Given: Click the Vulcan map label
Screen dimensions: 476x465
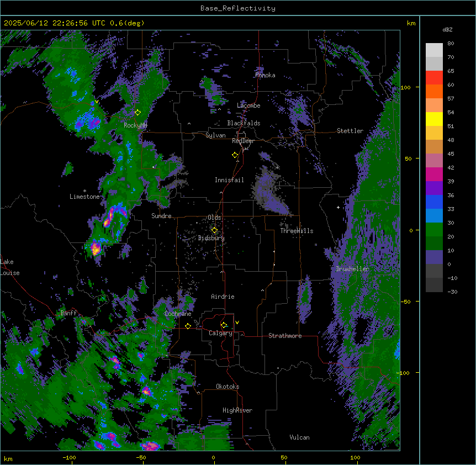Looking at the screenshot, I should (299, 437).
